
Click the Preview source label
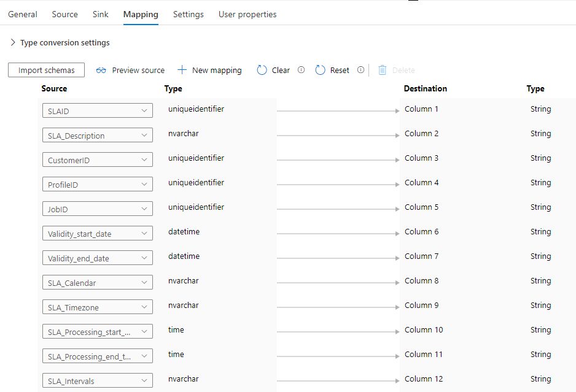tap(138, 70)
